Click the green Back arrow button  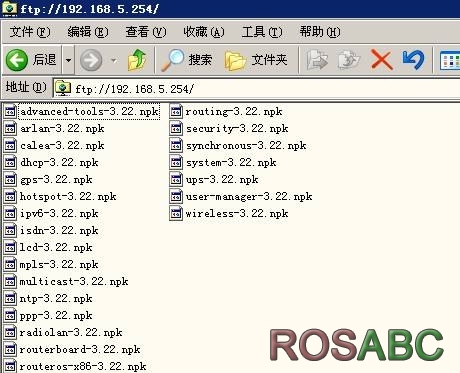17,60
